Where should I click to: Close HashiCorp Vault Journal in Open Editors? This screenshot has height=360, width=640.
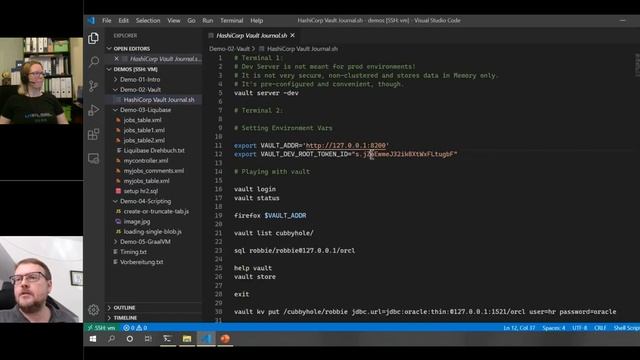coord(116,59)
